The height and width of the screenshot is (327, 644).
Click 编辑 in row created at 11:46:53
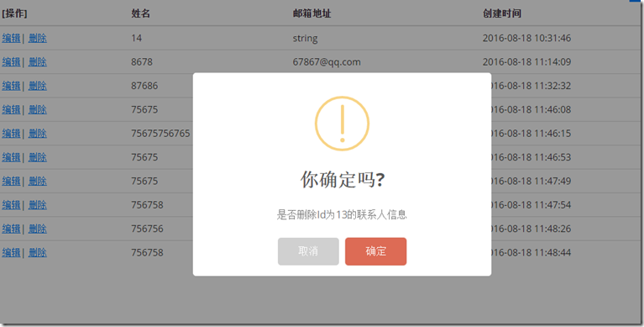[11, 157]
